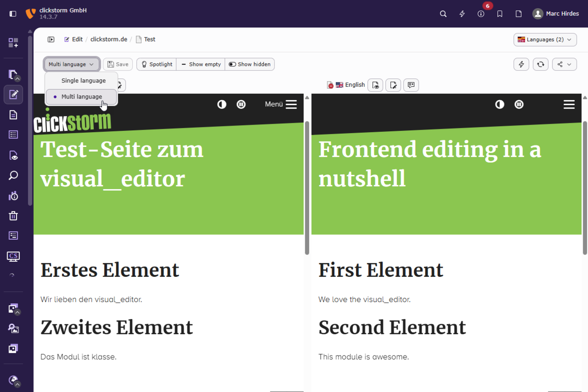Screen dimensions: 588x392
Task: Open the TYPO3 logo home link
Action: coord(31,14)
